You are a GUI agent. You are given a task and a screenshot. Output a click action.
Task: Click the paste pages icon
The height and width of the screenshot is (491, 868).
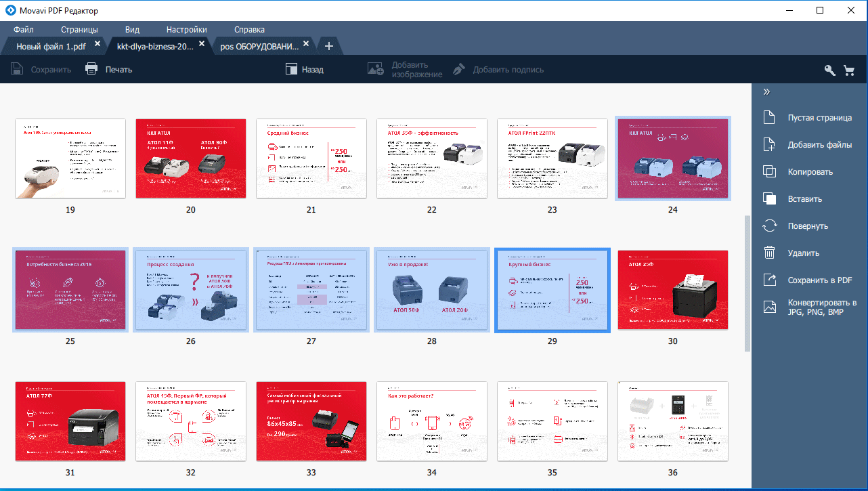[x=769, y=198]
